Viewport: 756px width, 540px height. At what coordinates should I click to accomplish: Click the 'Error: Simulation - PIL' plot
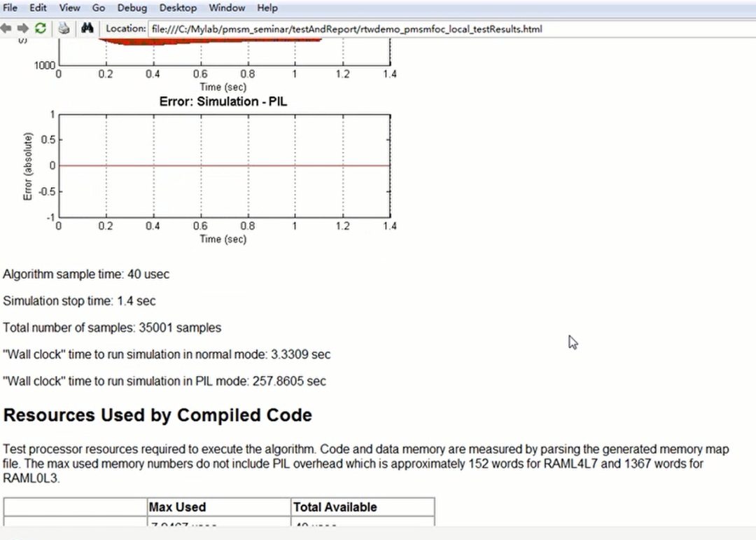tap(224, 165)
